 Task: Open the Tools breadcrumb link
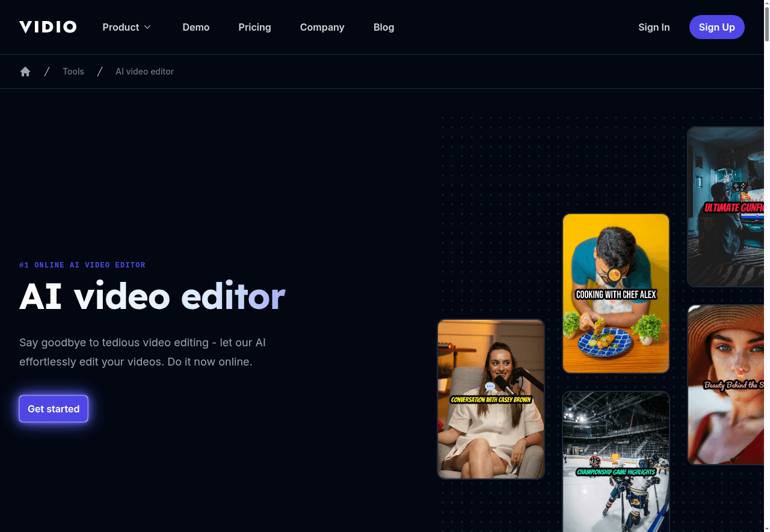point(73,71)
